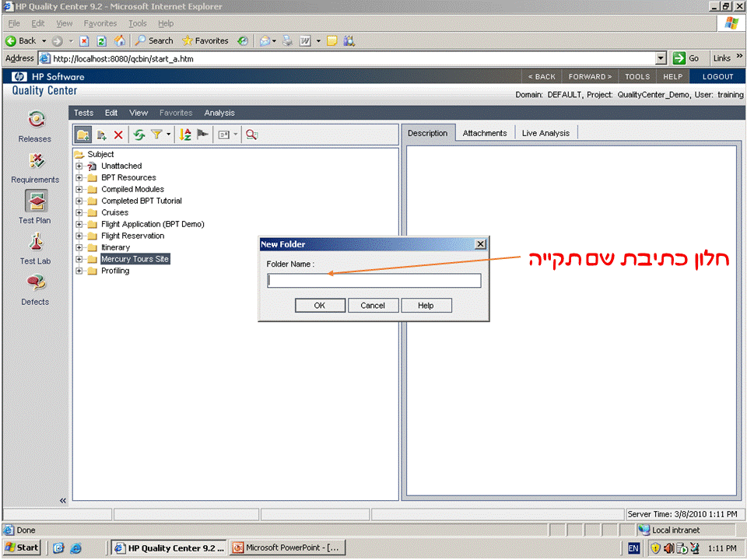Viewport: 747px width, 560px height.
Task: Click the Sort A-Z folders icon
Action: click(x=185, y=135)
